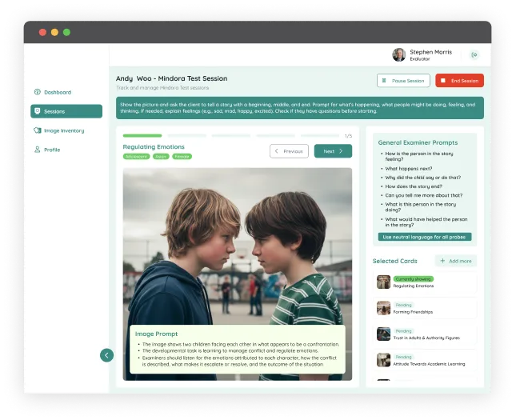Click the Adolescent tag

(136, 157)
